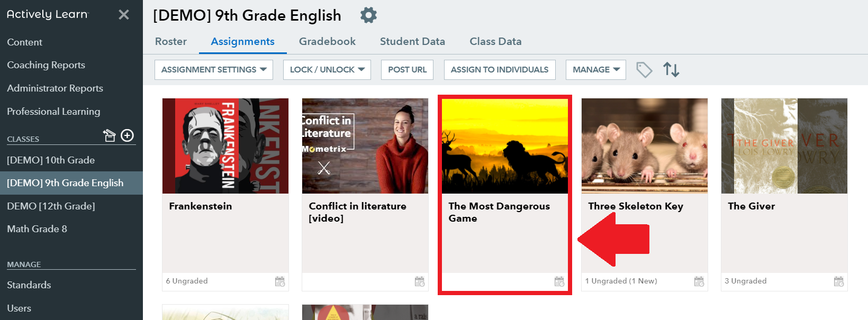Open the Frankenstein cover thumbnail

[x=225, y=146]
